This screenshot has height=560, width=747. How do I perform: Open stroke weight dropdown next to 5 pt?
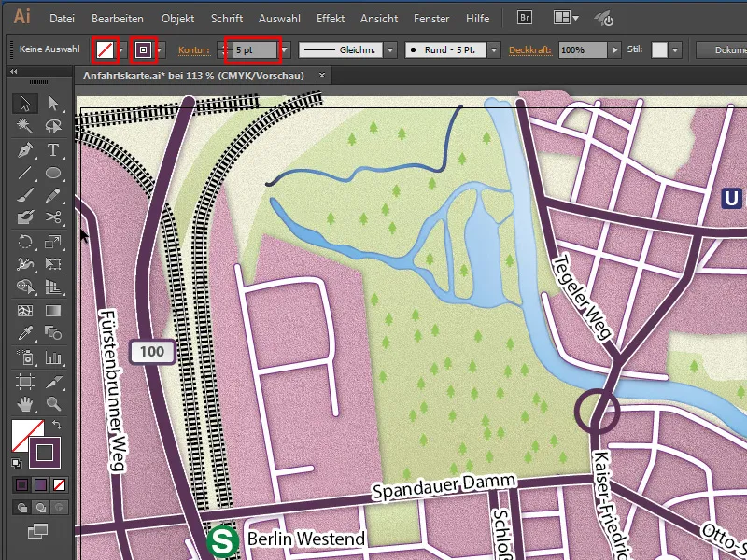coord(285,50)
